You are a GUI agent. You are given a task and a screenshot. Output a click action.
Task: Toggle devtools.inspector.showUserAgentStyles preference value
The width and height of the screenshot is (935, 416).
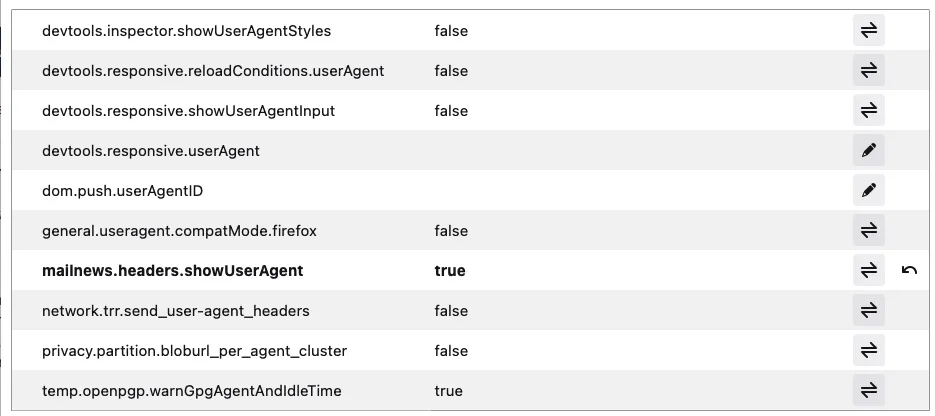[869, 30]
